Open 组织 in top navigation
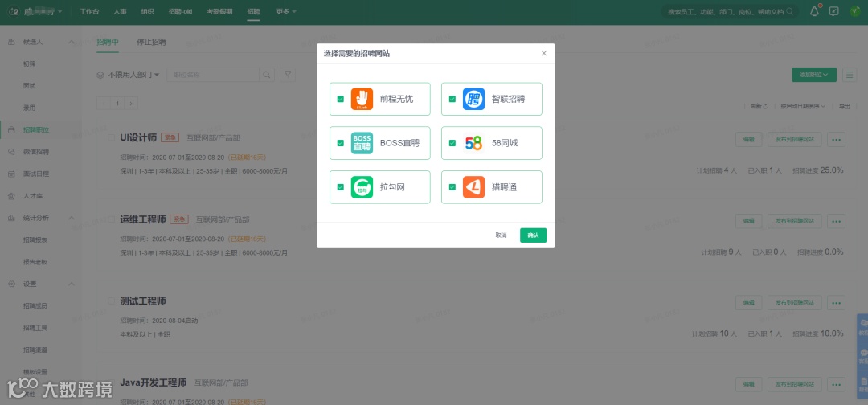The width and height of the screenshot is (868, 405). tap(147, 11)
